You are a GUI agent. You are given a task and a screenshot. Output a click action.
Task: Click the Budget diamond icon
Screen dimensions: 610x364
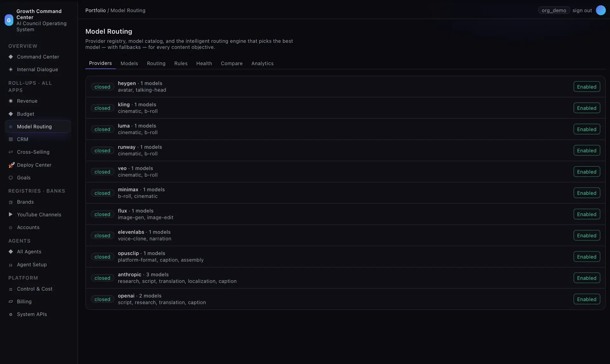[11, 114]
